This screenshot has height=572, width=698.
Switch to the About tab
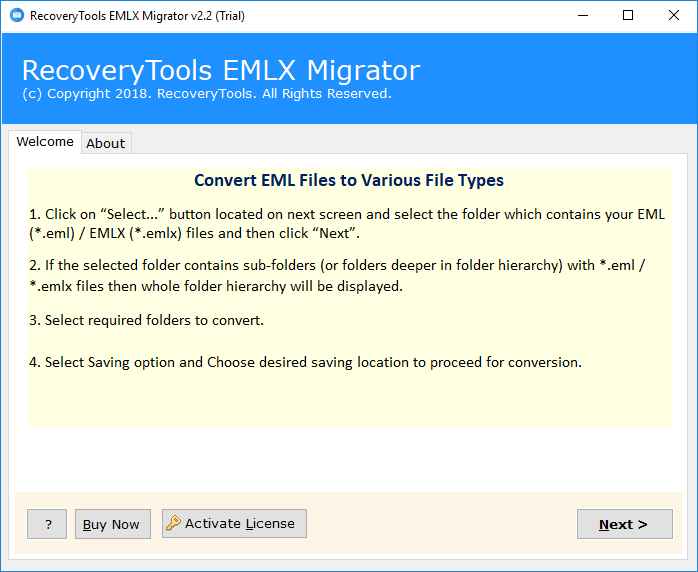[x=106, y=143]
